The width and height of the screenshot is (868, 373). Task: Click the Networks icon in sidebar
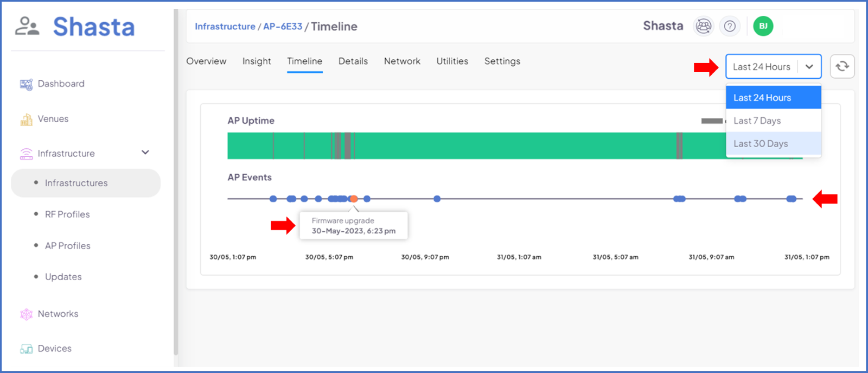26,314
